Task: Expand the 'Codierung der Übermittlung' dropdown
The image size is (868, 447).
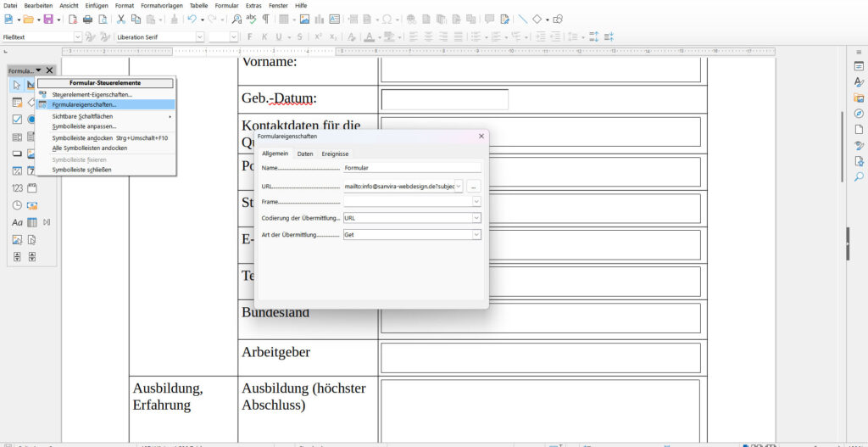Action: tap(476, 218)
